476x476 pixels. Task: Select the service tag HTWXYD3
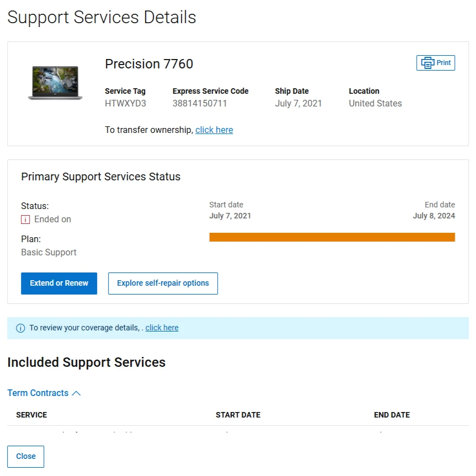[x=125, y=104]
